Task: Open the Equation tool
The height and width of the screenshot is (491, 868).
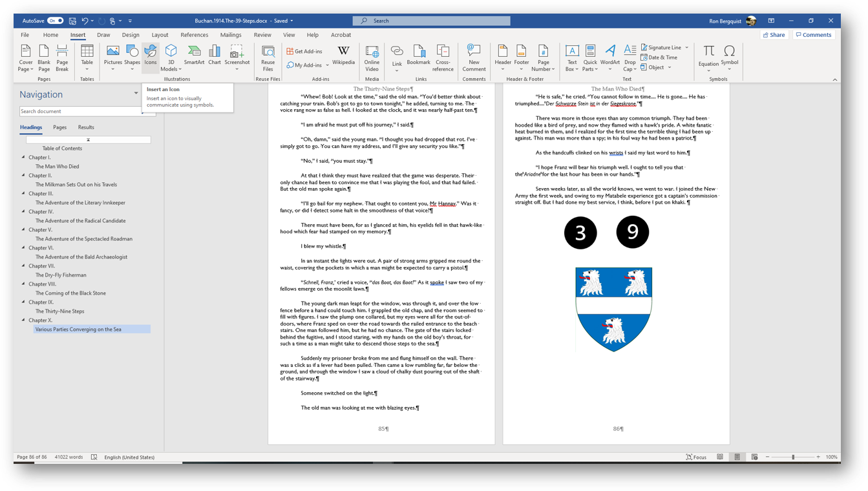Action: click(x=708, y=57)
